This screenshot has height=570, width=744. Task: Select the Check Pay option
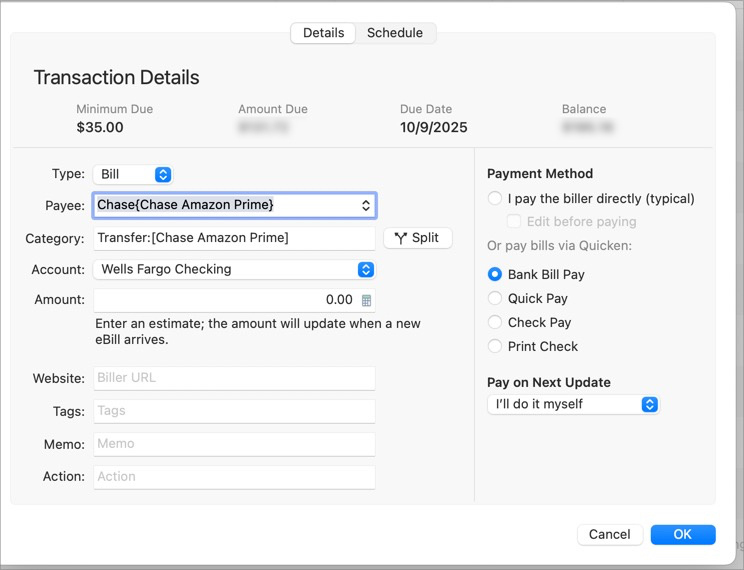tap(495, 322)
